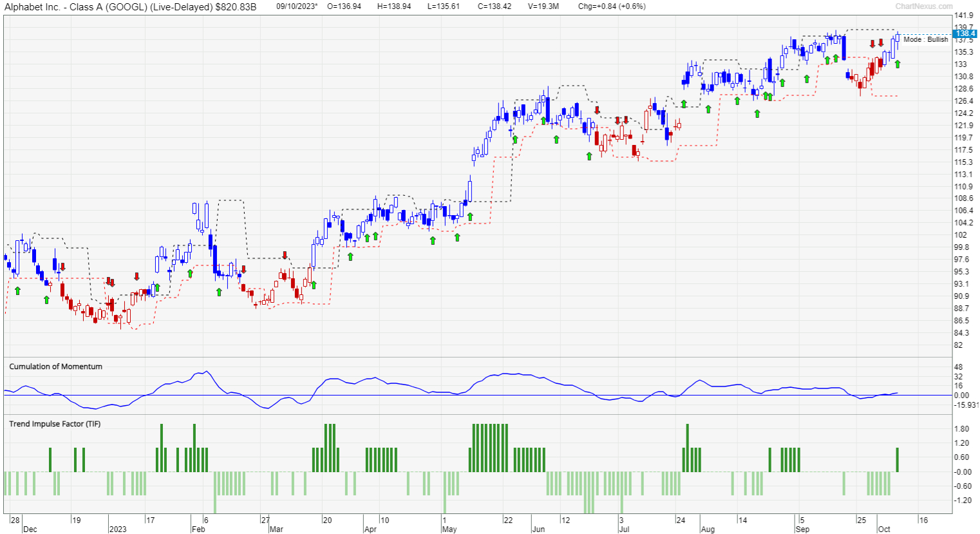Click the 28 Dec date axis label

click(x=23, y=524)
